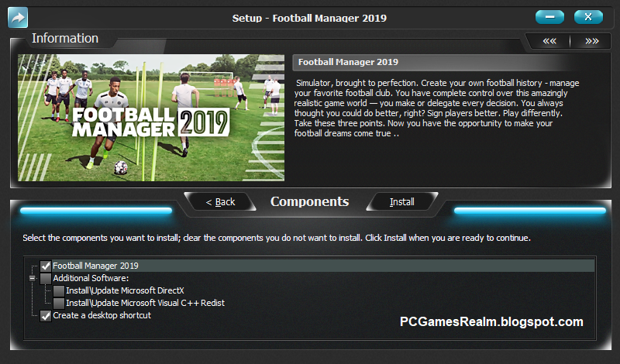Collapse the Additional Software tree node
The width and height of the screenshot is (620, 364).
(x=33, y=278)
